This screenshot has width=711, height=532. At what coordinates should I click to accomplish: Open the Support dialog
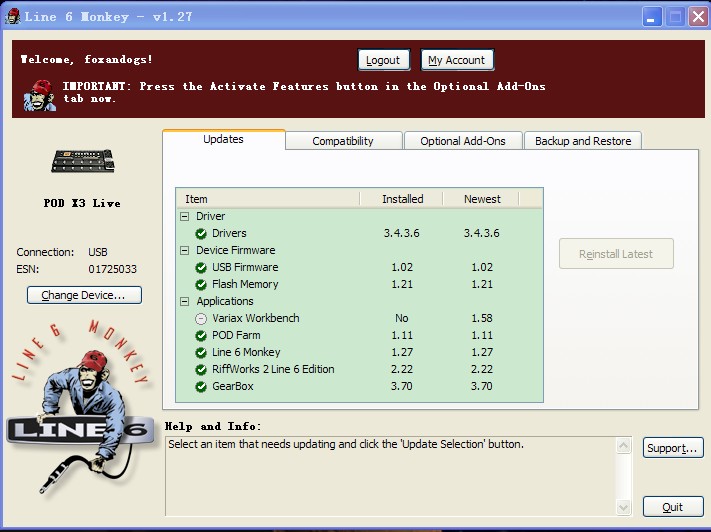coord(673,448)
